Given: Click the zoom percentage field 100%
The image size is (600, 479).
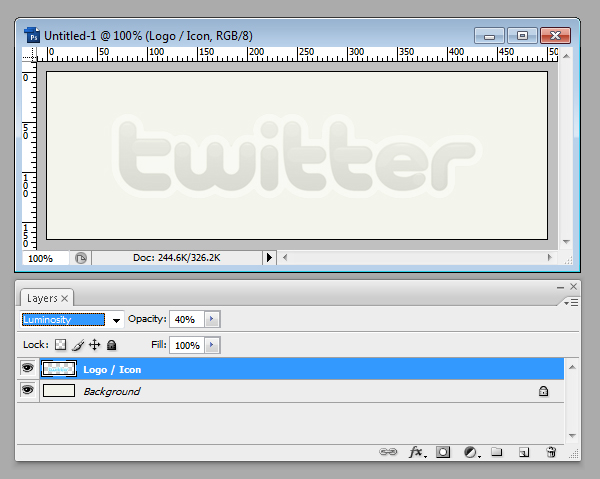Looking at the screenshot, I should 46,258.
